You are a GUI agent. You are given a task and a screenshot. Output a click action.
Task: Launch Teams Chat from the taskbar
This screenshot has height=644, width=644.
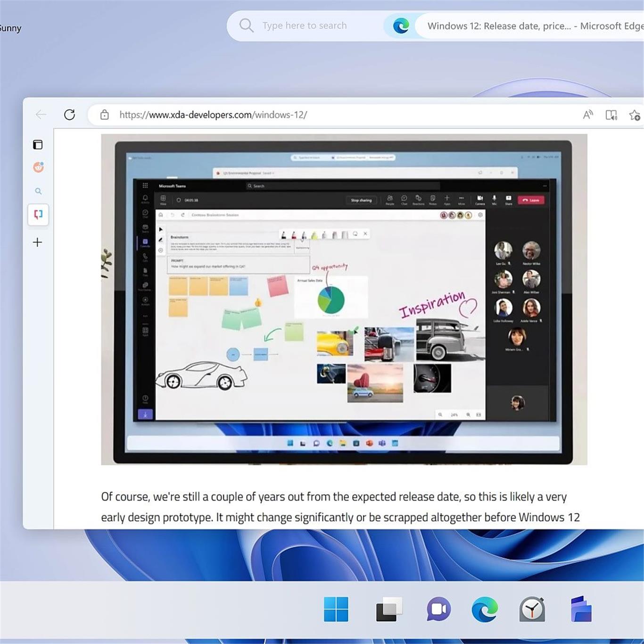tap(438, 609)
